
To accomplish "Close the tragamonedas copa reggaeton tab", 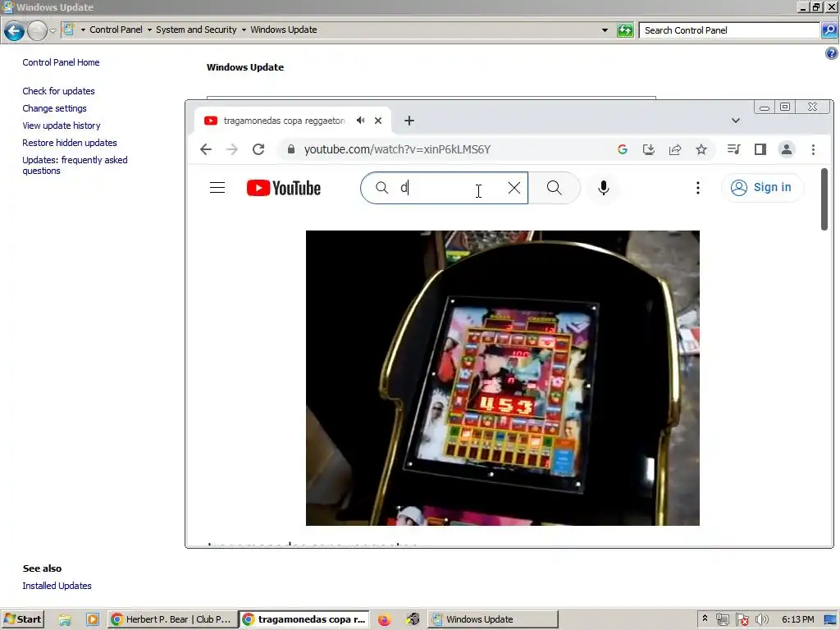I will pyautogui.click(x=378, y=121).
